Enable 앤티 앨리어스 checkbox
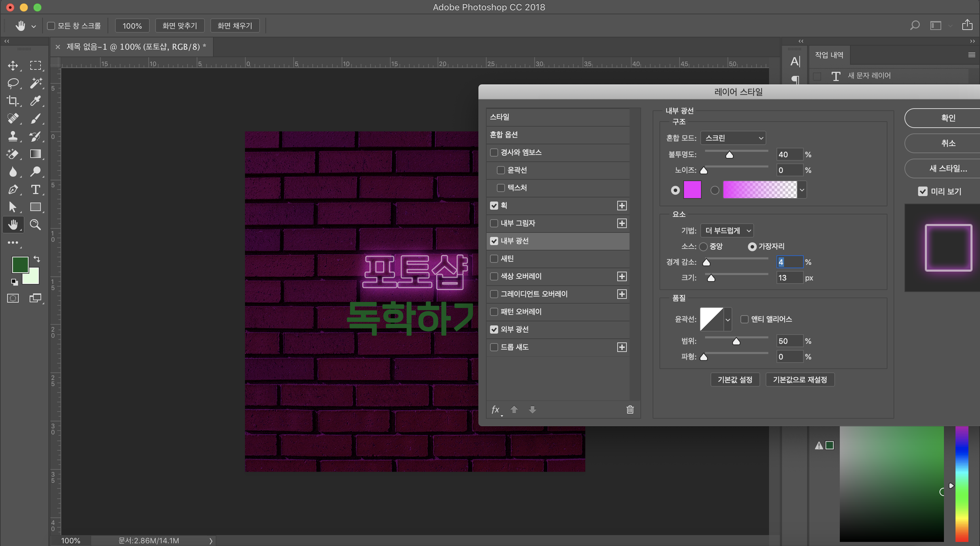 744,319
